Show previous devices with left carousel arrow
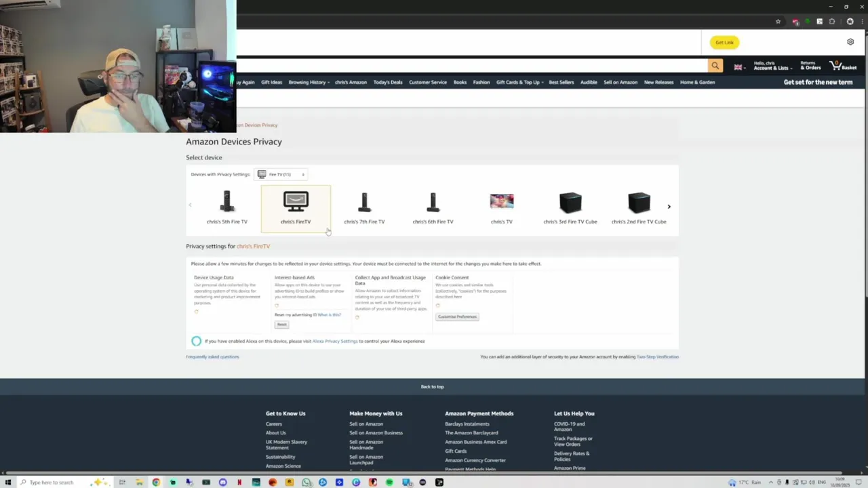Screen dimensions: 868x488 pos(190,205)
